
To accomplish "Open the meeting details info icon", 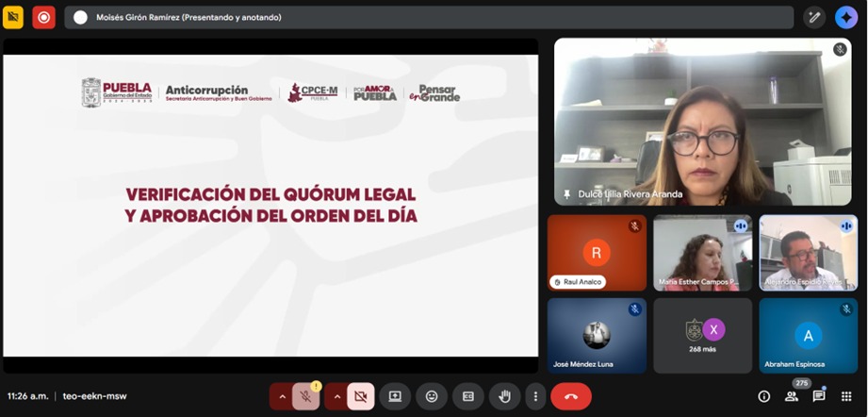I will 764,396.
